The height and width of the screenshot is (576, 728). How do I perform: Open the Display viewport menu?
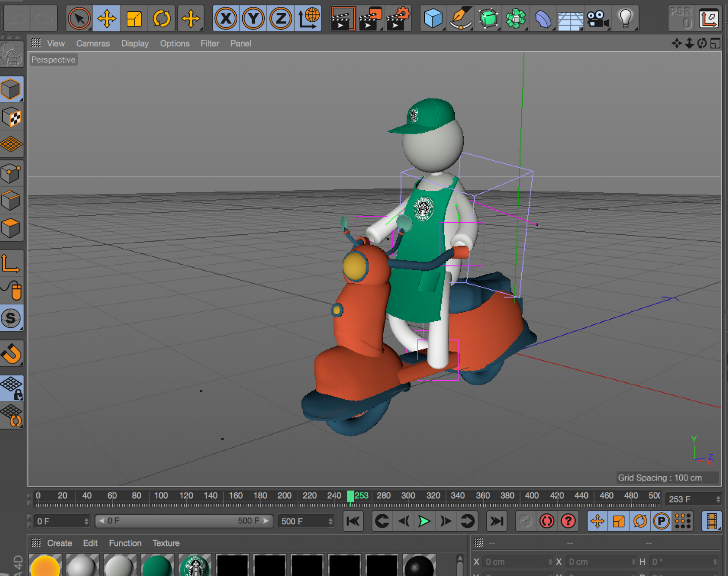(135, 44)
